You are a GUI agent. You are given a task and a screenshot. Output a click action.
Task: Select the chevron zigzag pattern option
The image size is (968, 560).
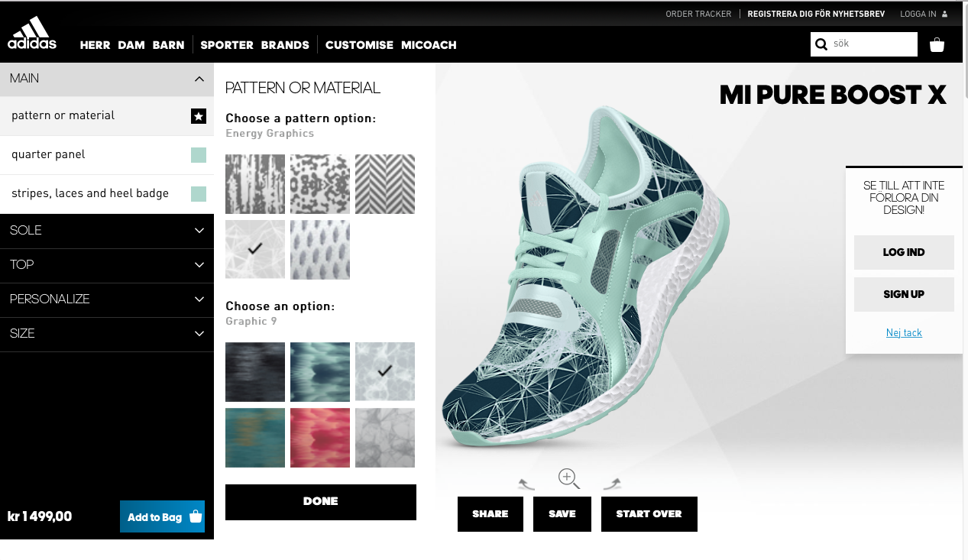(x=385, y=184)
